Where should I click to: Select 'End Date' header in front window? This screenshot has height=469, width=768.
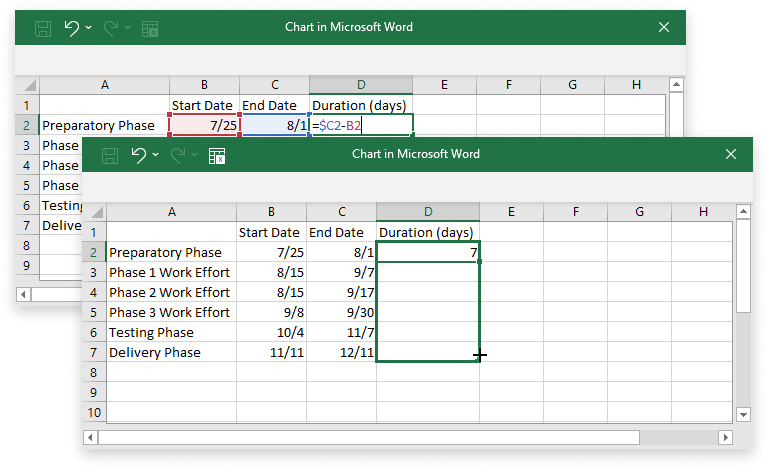click(341, 232)
